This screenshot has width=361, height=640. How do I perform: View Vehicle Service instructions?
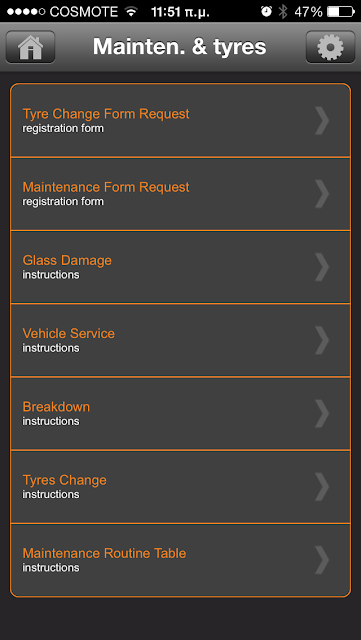click(180, 340)
